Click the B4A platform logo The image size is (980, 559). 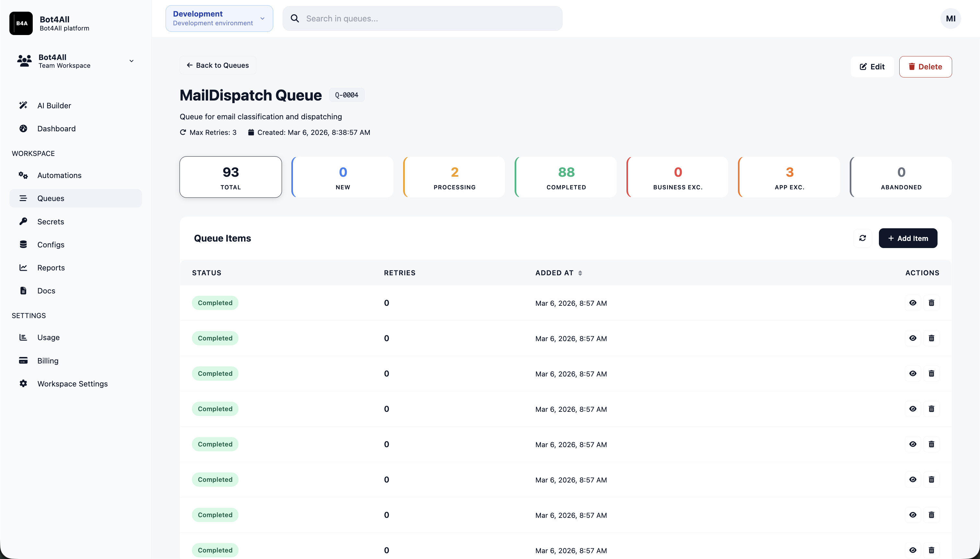[x=21, y=23]
